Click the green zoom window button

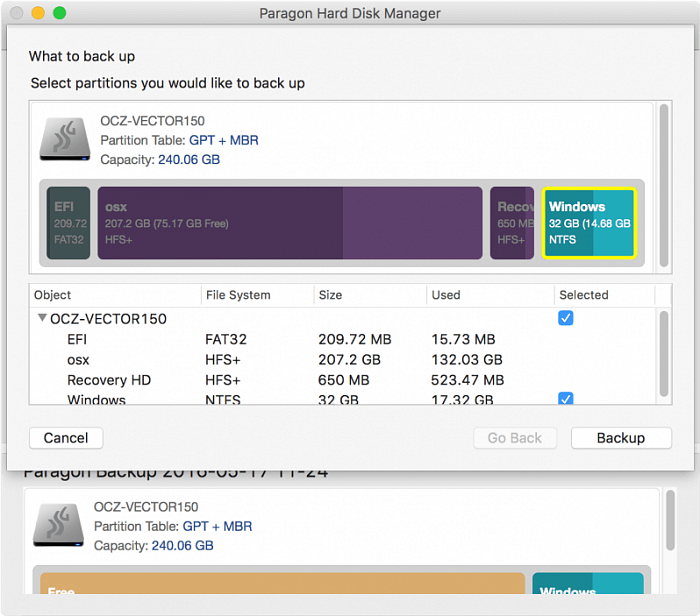click(59, 13)
